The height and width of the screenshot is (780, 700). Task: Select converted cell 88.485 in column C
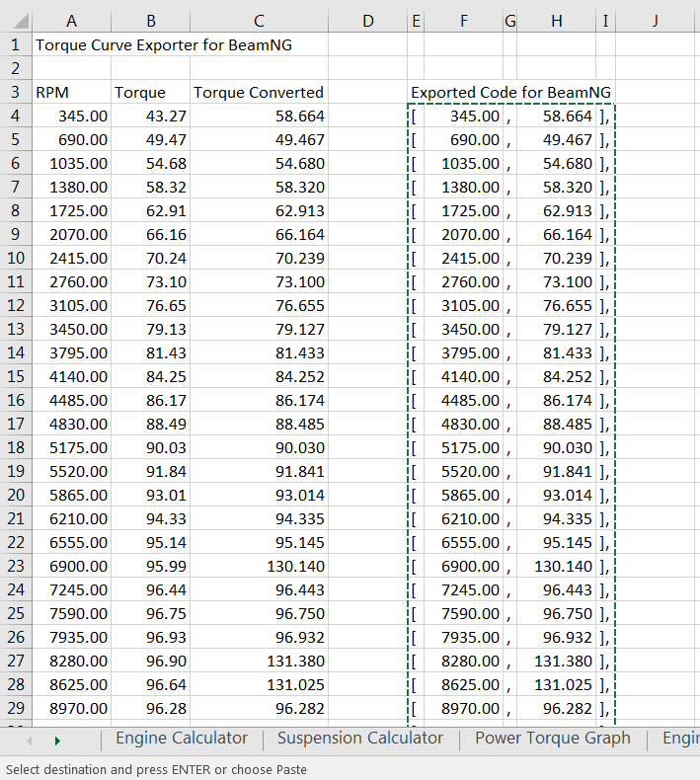259,424
